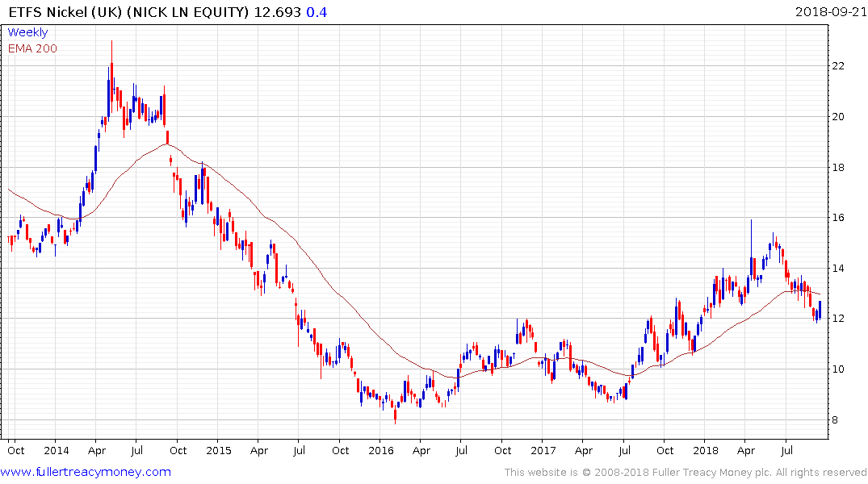Select the 'Weekly' interval label
Screen dimensions: 868x484
tap(27, 32)
